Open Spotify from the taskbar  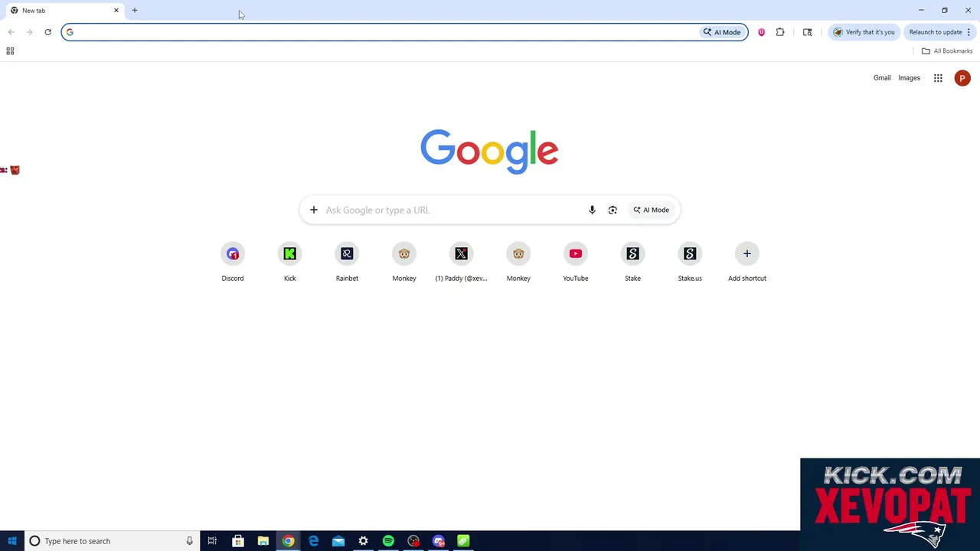pos(388,541)
